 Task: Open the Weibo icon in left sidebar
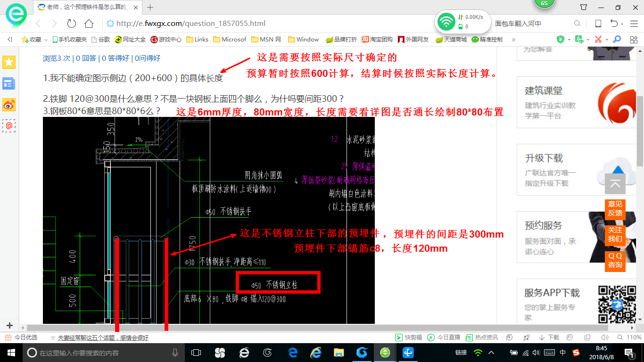9,105
